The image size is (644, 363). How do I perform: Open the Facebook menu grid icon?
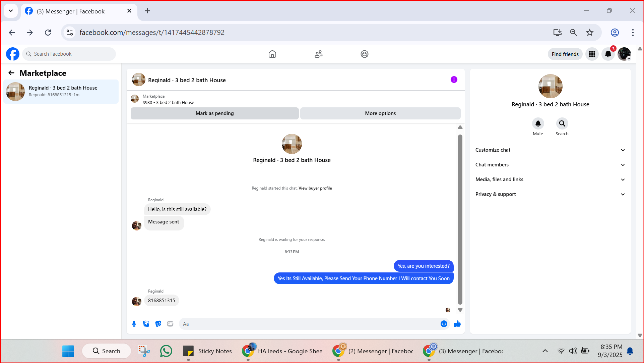[592, 54]
